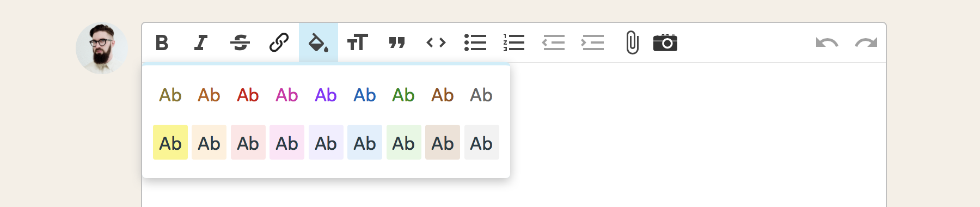Insert a code block
The width and height of the screenshot is (980, 207).
[436, 42]
